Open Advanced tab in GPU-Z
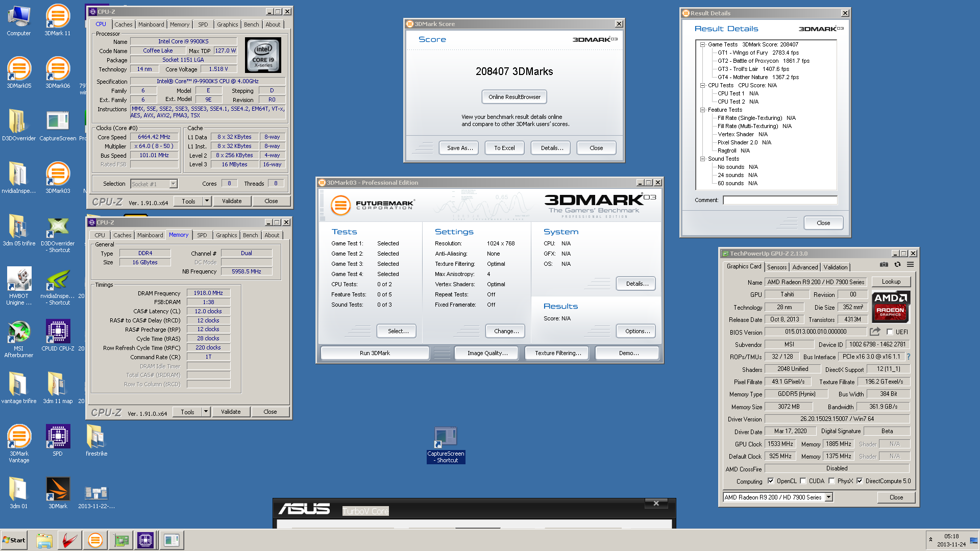Image resolution: width=980 pixels, height=551 pixels. click(805, 267)
